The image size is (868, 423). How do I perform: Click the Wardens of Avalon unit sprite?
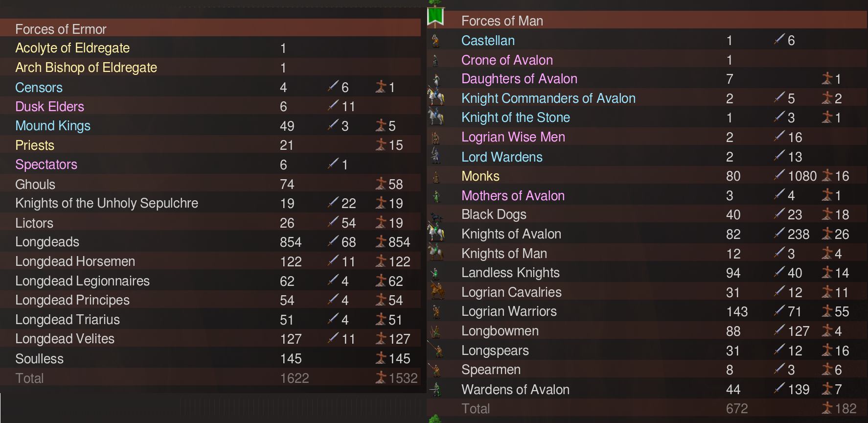click(x=436, y=389)
